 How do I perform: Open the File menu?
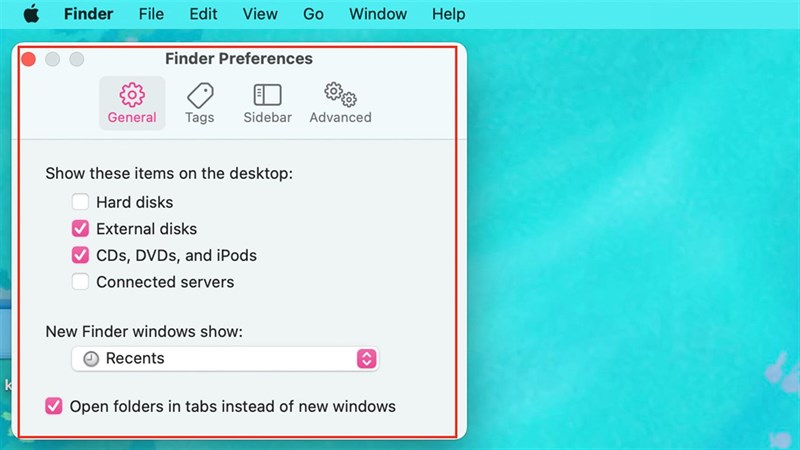pos(151,14)
